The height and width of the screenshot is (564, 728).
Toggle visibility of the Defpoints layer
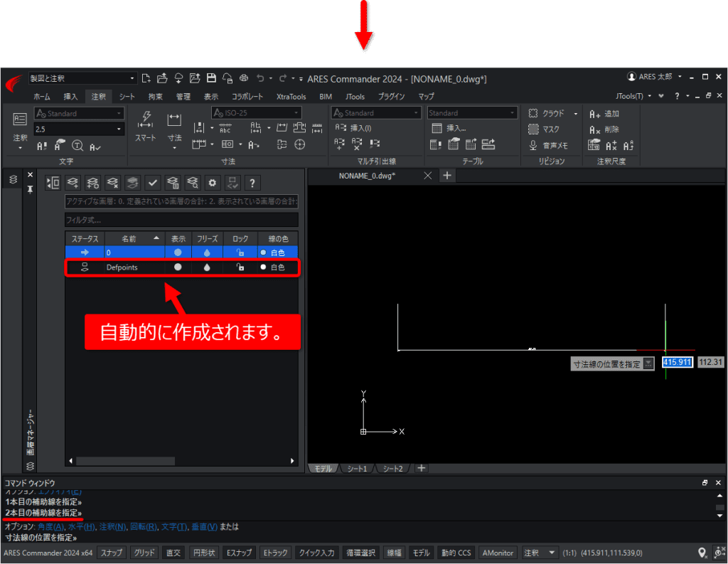point(178,267)
